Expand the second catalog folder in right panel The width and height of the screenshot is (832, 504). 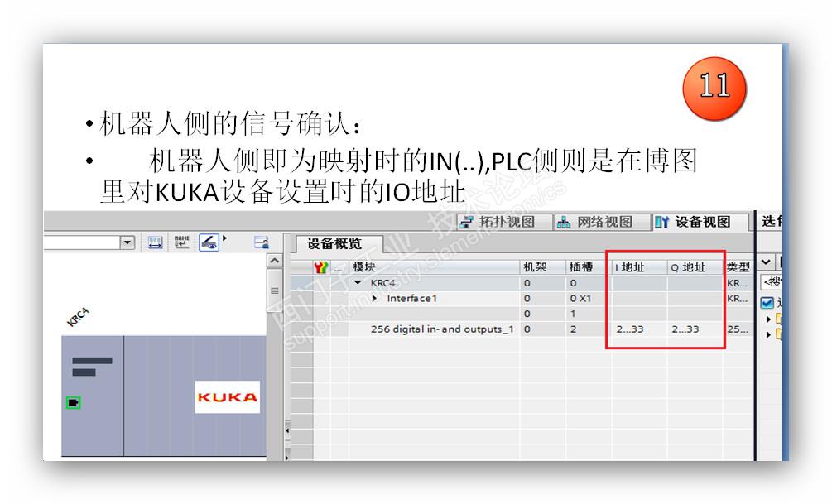[768, 334]
